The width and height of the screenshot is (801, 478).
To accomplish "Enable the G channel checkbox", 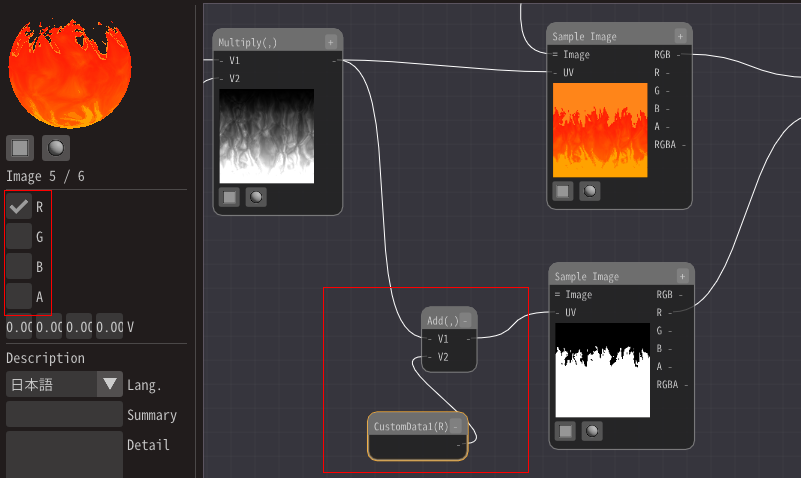I will (x=18, y=237).
